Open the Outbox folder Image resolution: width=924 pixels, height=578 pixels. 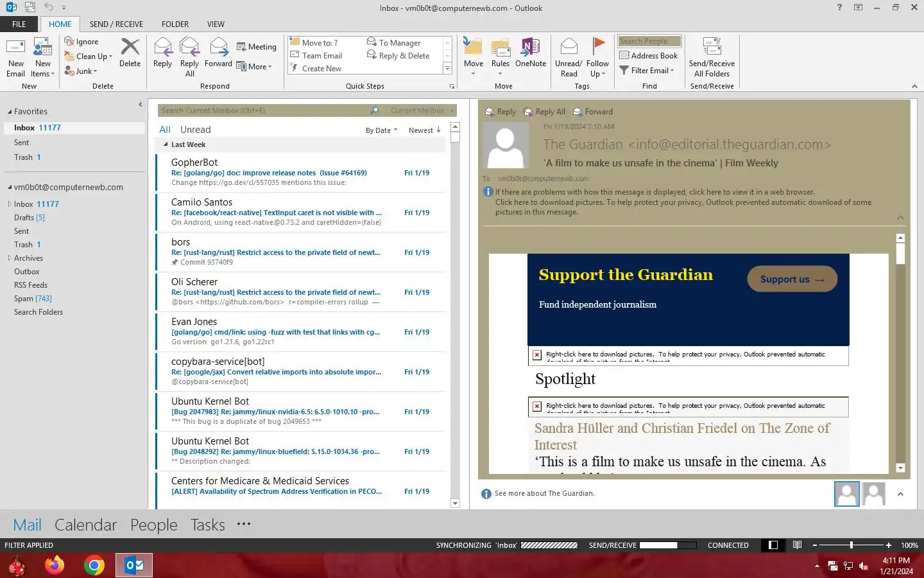(x=27, y=272)
